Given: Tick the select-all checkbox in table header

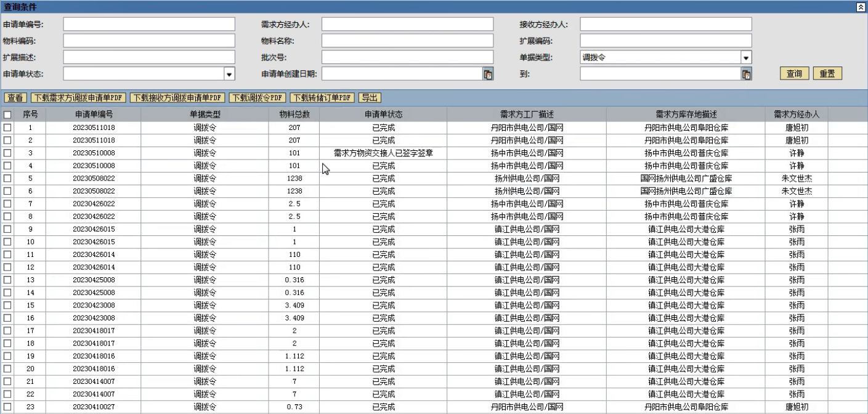Looking at the screenshot, I should (x=7, y=115).
